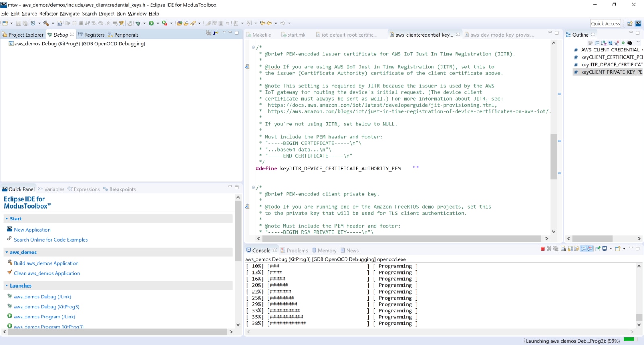Pin the Console view
This screenshot has height=345, width=644.
pos(598,249)
